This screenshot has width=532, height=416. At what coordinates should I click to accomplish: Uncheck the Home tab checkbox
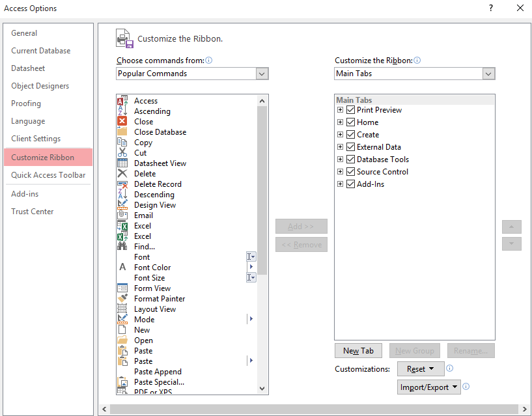350,122
